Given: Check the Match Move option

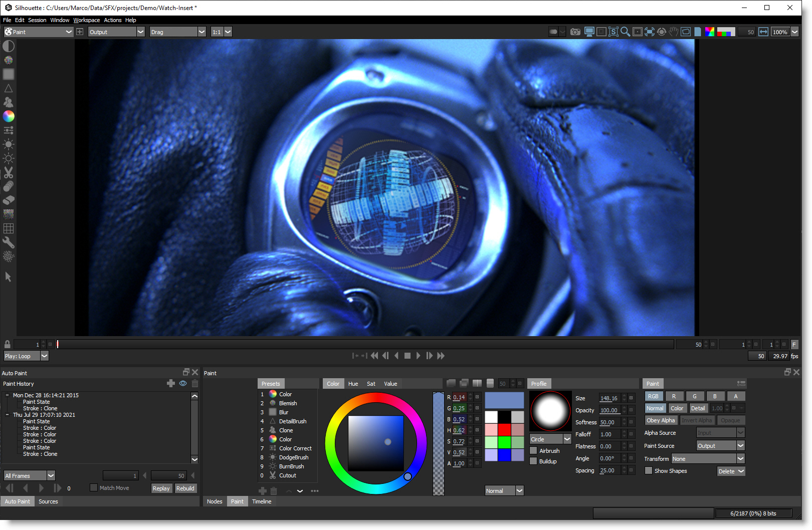Looking at the screenshot, I should coord(94,488).
